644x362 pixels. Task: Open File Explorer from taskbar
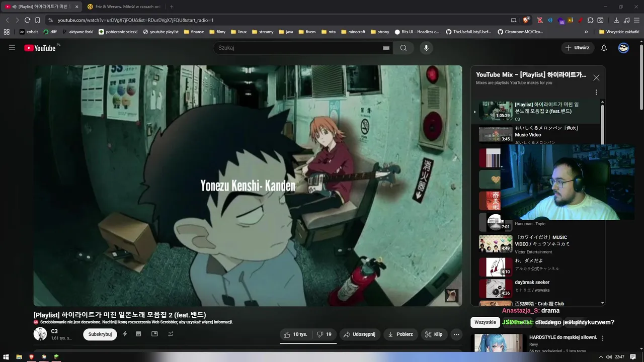tap(19, 357)
